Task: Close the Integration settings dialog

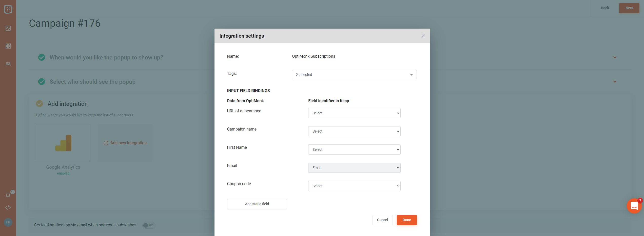Action: coord(423,36)
